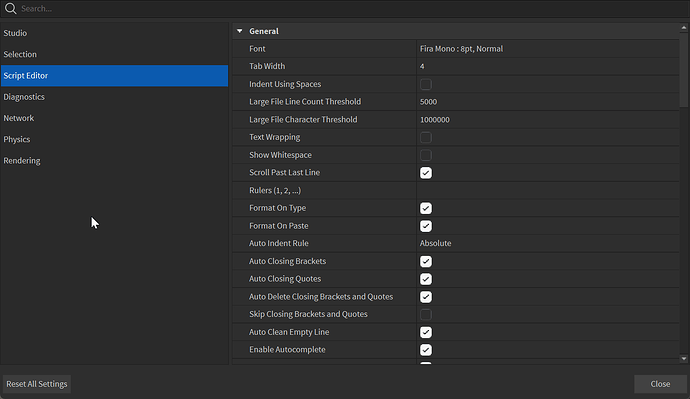Viewport: 690px width, 399px height.
Task: Uncheck Scroll Past Last Line
Action: (x=426, y=172)
